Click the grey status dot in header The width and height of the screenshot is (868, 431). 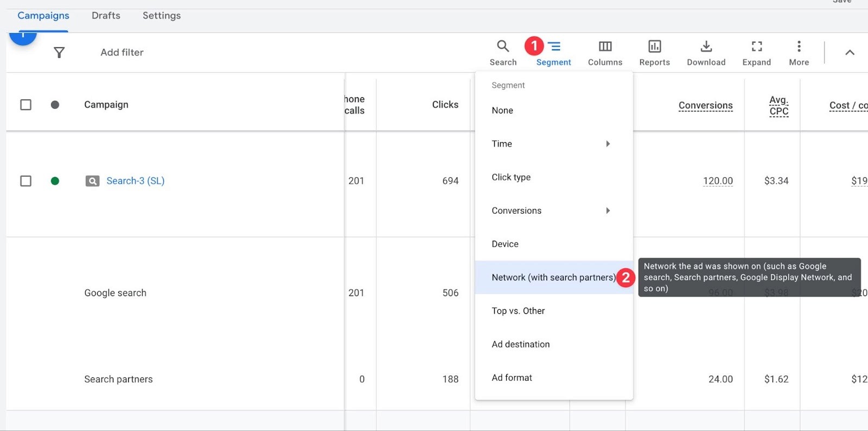55,105
